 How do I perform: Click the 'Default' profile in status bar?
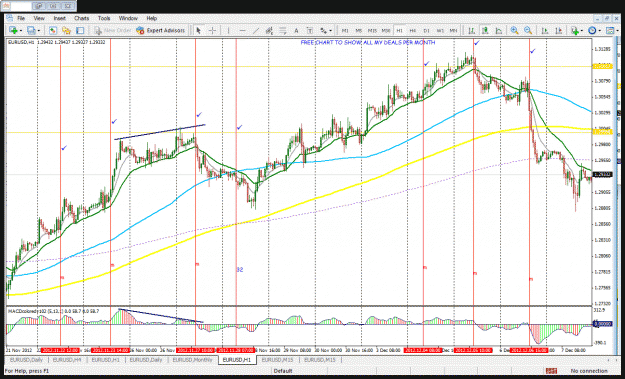[x=283, y=371]
